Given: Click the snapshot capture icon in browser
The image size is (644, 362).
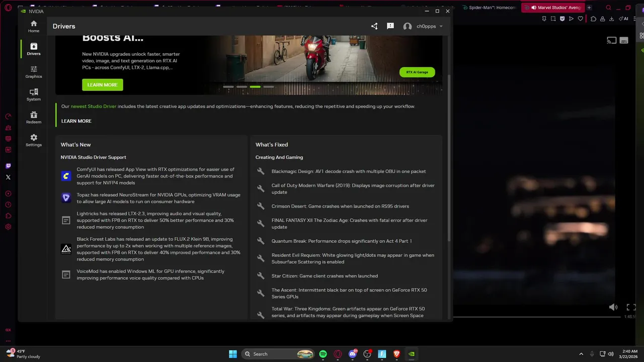Looking at the screenshot, I should tap(553, 19).
